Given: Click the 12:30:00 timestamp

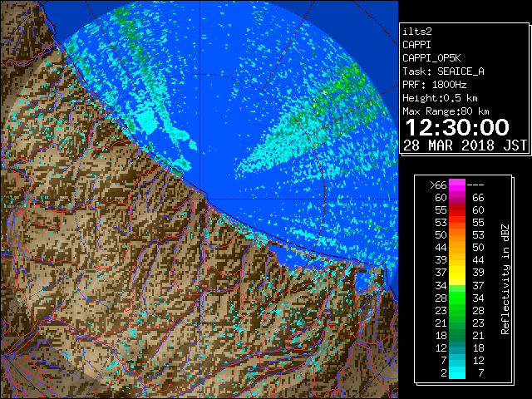Looking at the screenshot, I should point(457,127).
